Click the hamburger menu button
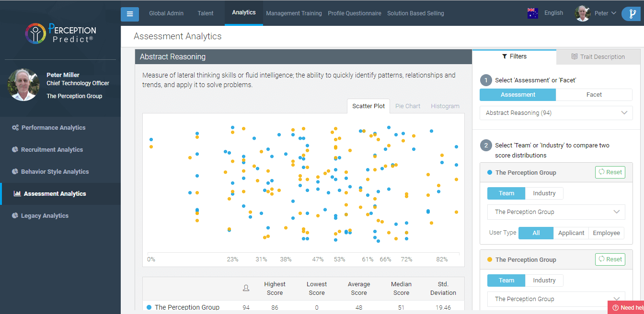This screenshot has width=644, height=314. pos(130,14)
